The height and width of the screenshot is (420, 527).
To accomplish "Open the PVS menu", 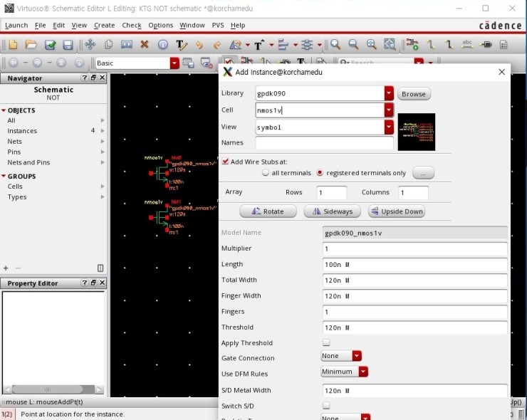I will click(x=217, y=25).
